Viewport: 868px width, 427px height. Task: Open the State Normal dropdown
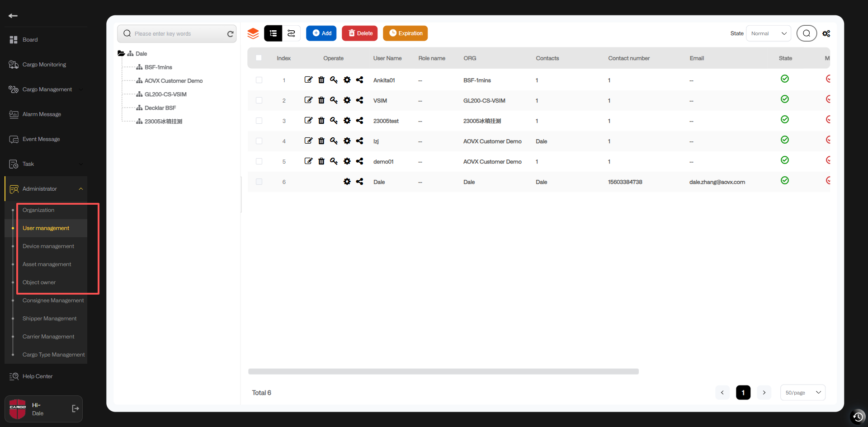(x=768, y=33)
